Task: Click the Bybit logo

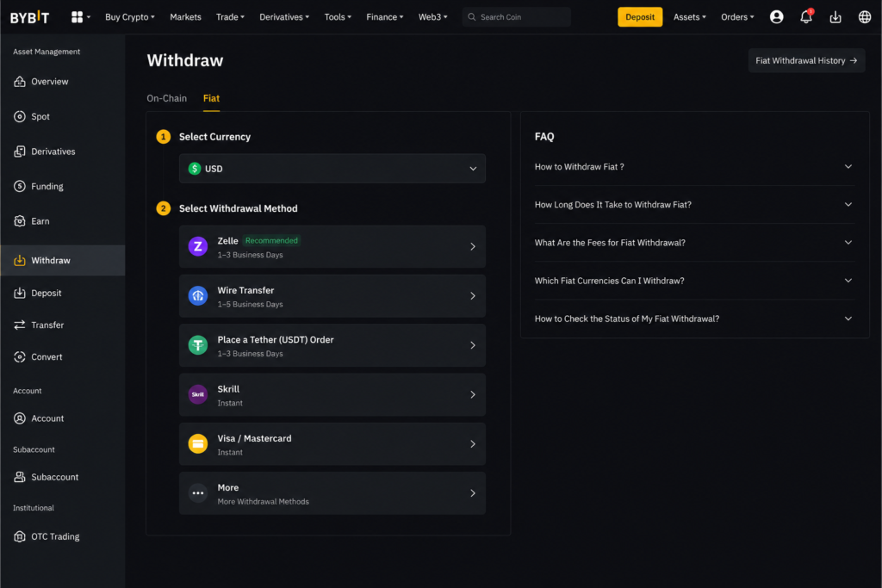Action: coord(30,17)
